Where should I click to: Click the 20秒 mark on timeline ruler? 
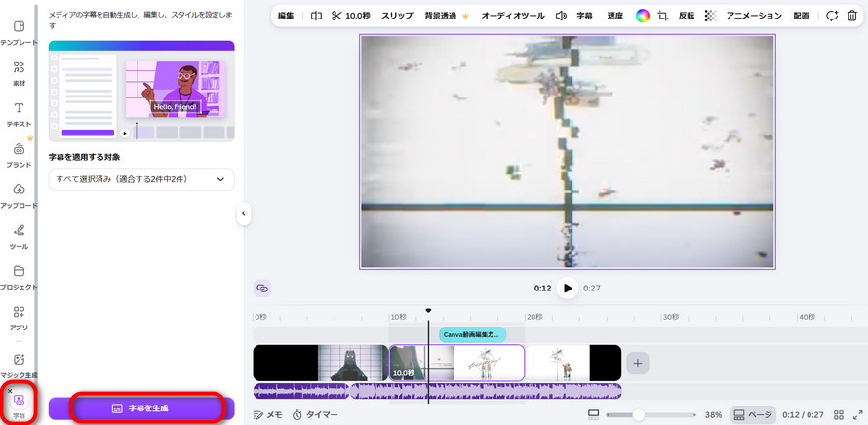click(x=534, y=317)
